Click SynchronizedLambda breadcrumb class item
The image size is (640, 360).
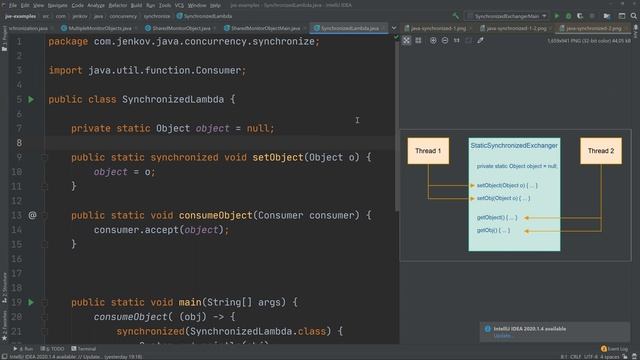pos(204,16)
